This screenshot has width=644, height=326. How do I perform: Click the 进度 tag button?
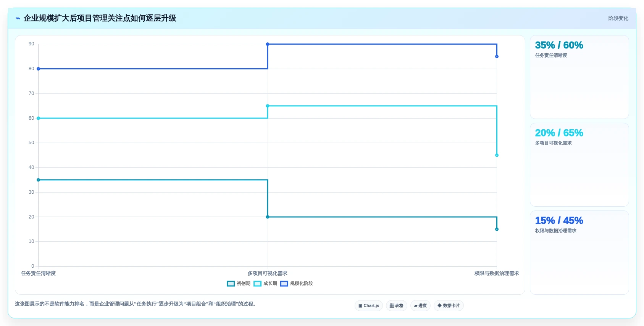click(420, 306)
